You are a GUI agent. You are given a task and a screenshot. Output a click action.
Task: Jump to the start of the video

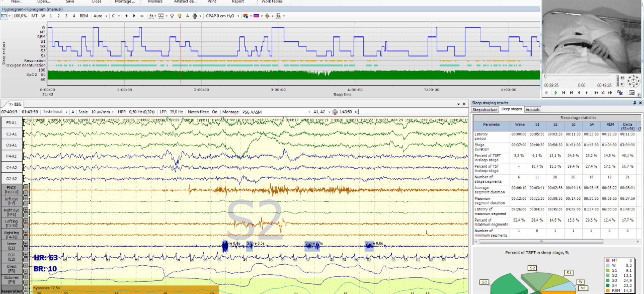point(563,93)
